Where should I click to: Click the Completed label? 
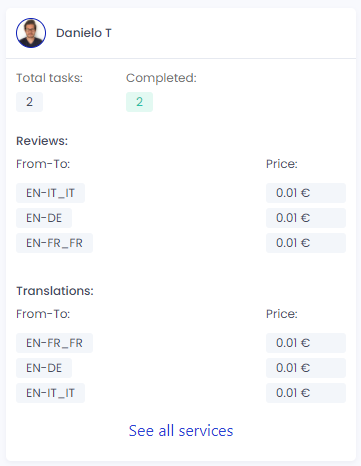coord(161,78)
